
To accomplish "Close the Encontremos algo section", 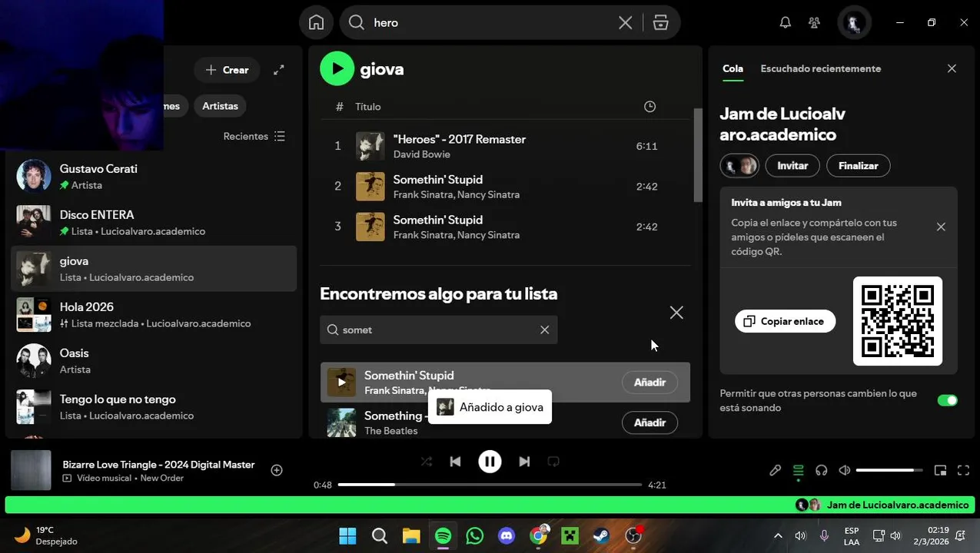I will (676, 313).
